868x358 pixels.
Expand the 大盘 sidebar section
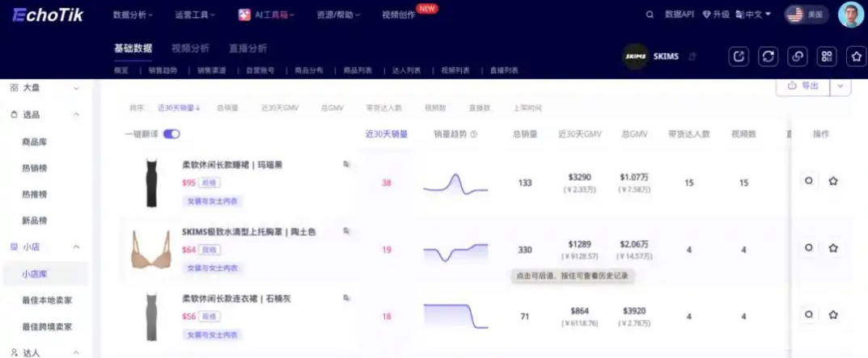click(x=77, y=87)
